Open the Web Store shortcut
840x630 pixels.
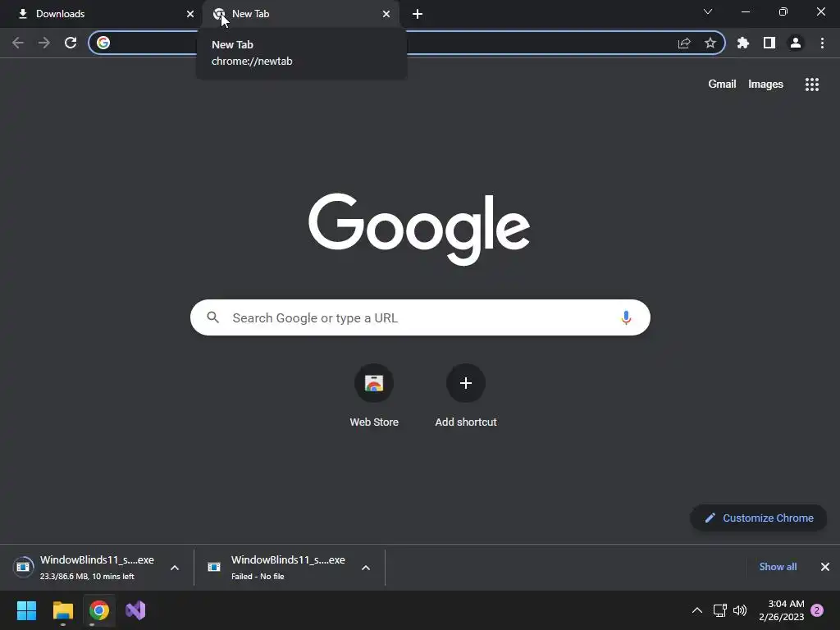(x=374, y=396)
